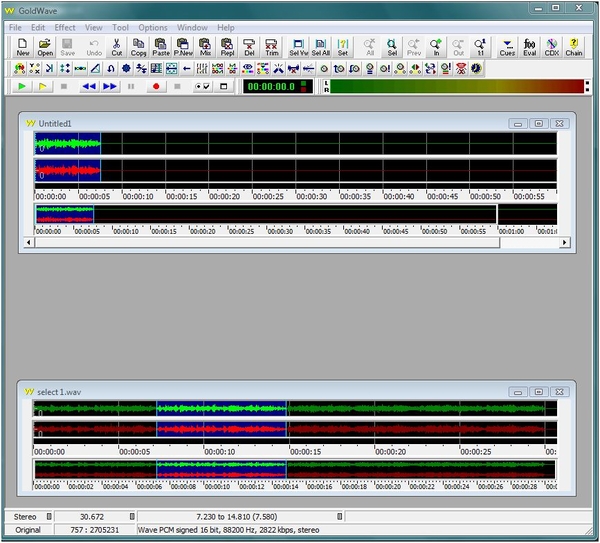
Task: Click the reverse arrow effect icon
Action: tap(187, 69)
